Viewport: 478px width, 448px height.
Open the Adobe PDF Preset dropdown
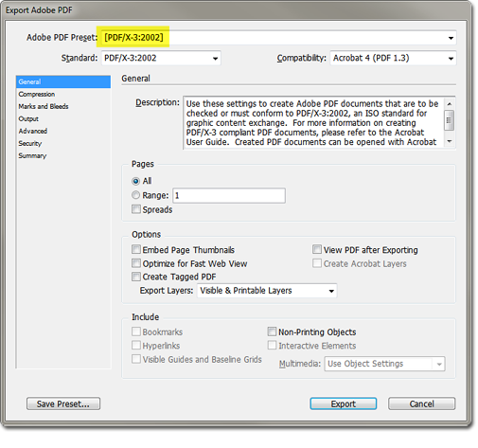(279, 38)
